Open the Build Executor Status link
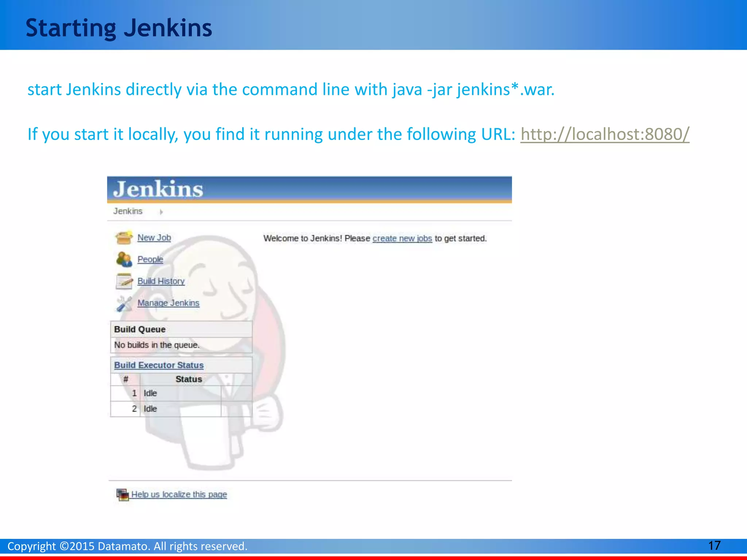 pyautogui.click(x=159, y=365)
